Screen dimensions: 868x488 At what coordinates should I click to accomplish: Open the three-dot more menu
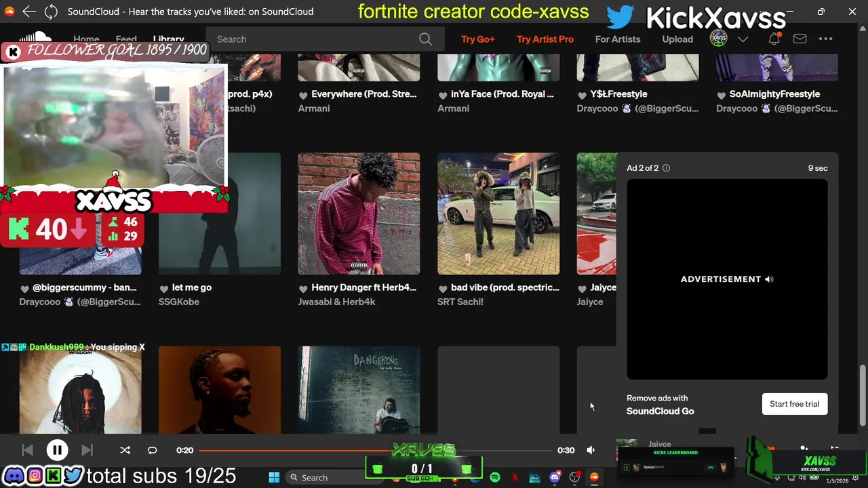pyautogui.click(x=825, y=39)
